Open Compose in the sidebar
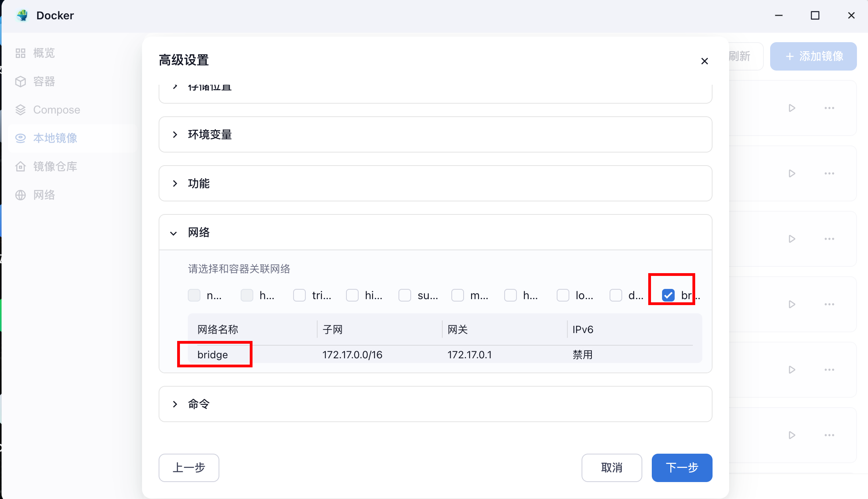Image resolution: width=868 pixels, height=499 pixels. [56, 110]
